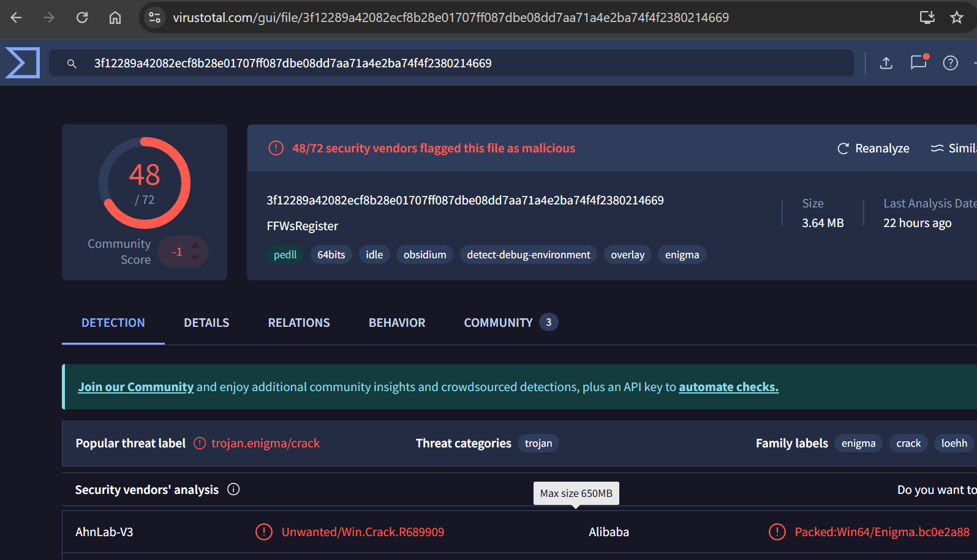
Task: Open the BEHAVIOR tab
Action: 397,323
